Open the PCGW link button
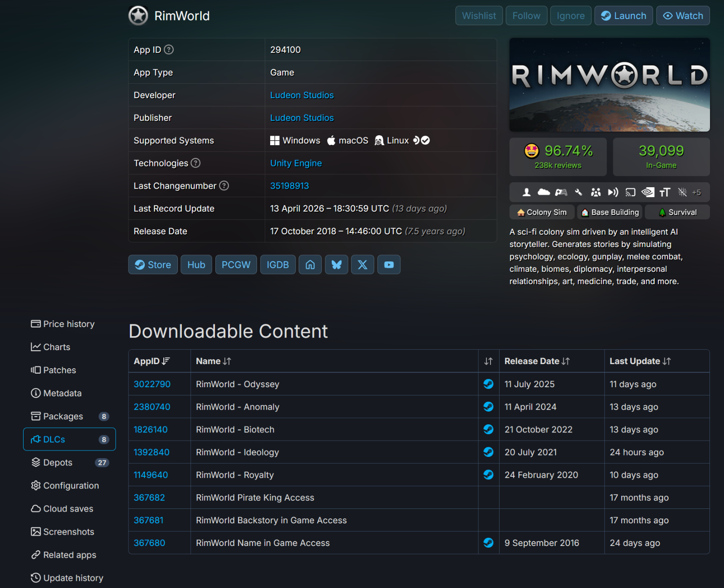 tap(236, 265)
